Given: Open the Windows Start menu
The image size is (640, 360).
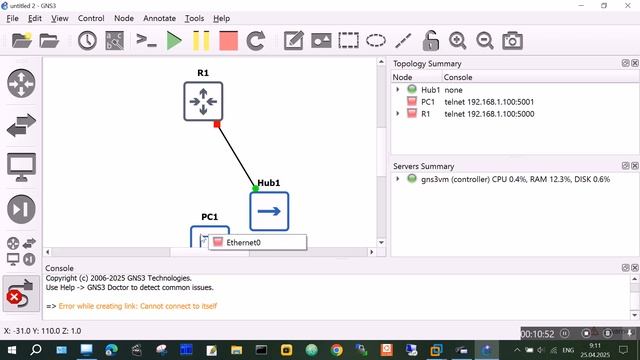Looking at the screenshot, I should tap(11, 350).
